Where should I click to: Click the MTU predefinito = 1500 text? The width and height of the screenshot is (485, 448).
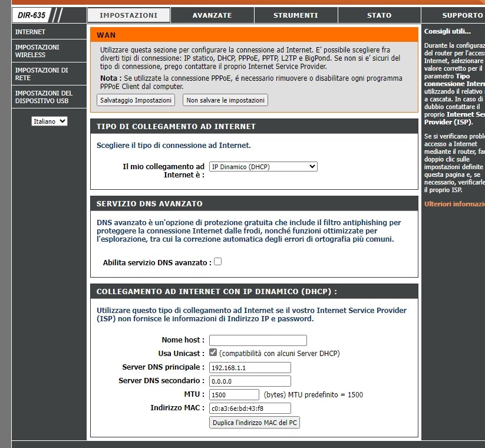pyautogui.click(x=325, y=395)
